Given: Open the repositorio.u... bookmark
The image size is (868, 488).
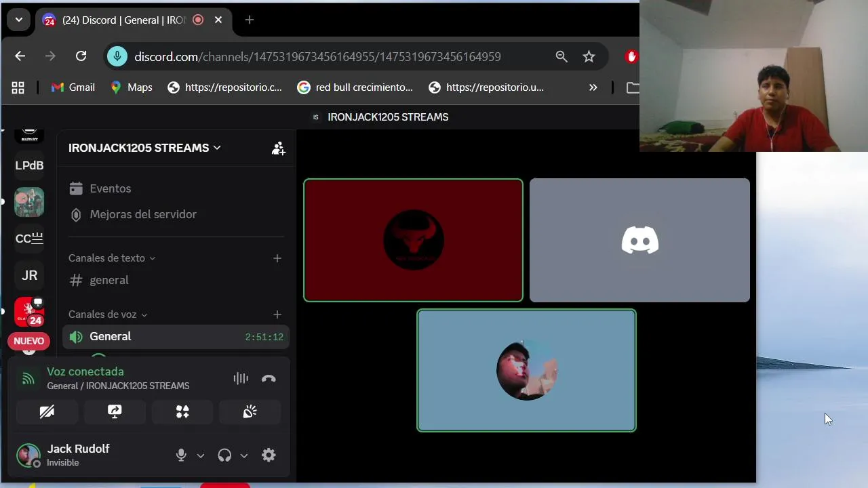Looking at the screenshot, I should [486, 87].
